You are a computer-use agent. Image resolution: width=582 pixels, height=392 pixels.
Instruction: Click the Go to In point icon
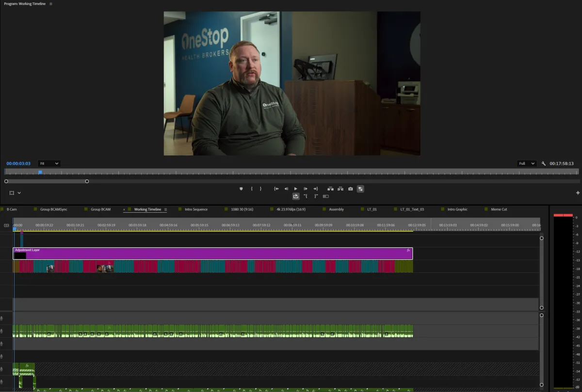click(x=276, y=188)
